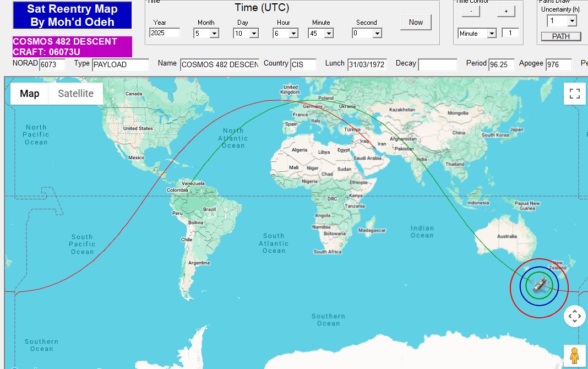Expand the Uncertainty hours dropdown

click(x=571, y=21)
